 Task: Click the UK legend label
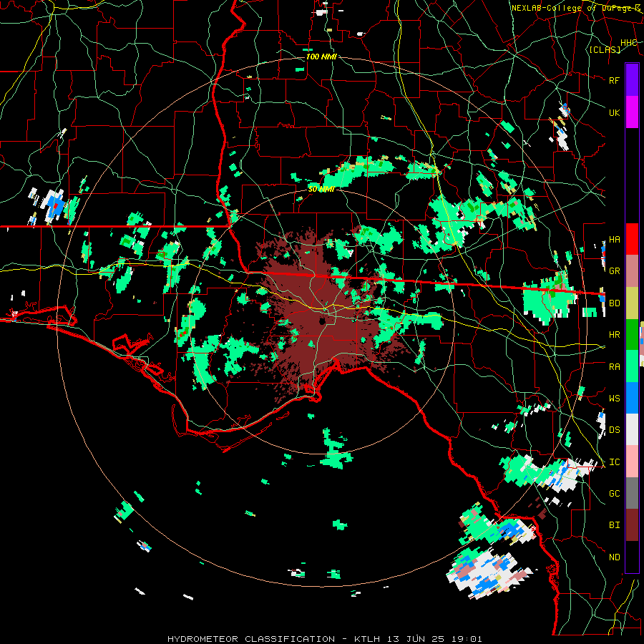(x=614, y=112)
